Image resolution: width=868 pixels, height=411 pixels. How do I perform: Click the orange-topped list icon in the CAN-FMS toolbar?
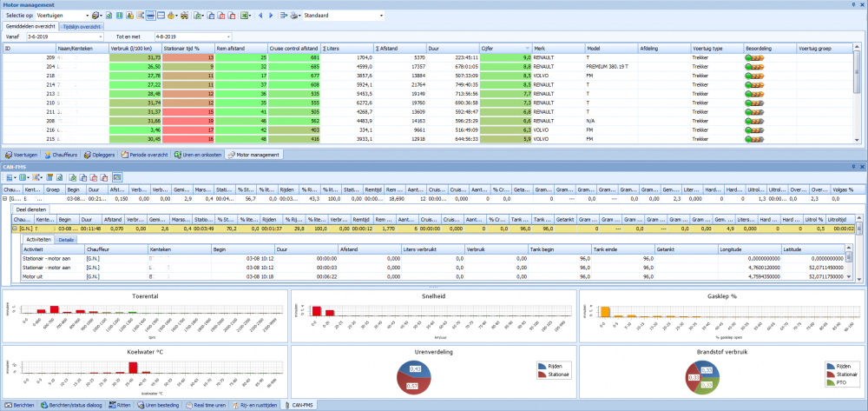point(49,177)
